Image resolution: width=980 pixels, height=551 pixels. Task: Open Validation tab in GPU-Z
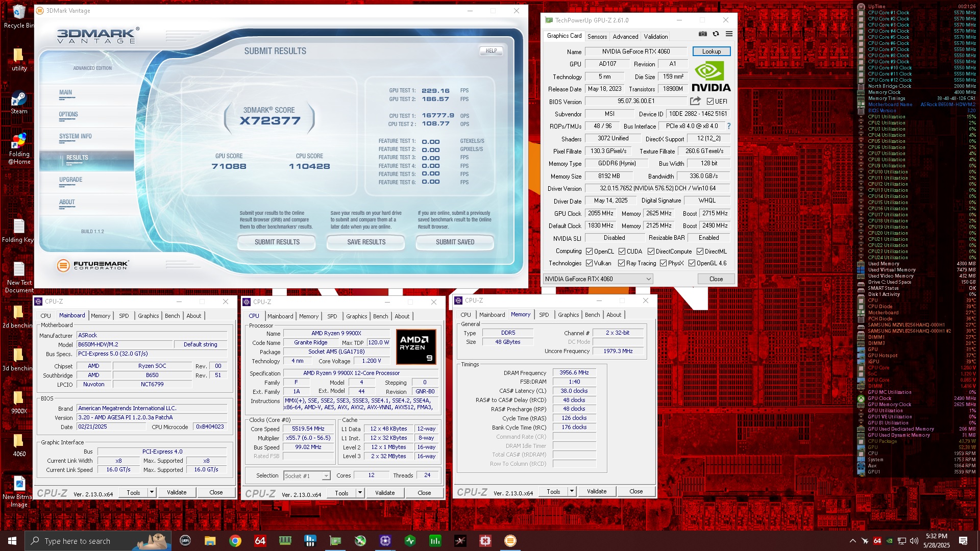click(655, 37)
